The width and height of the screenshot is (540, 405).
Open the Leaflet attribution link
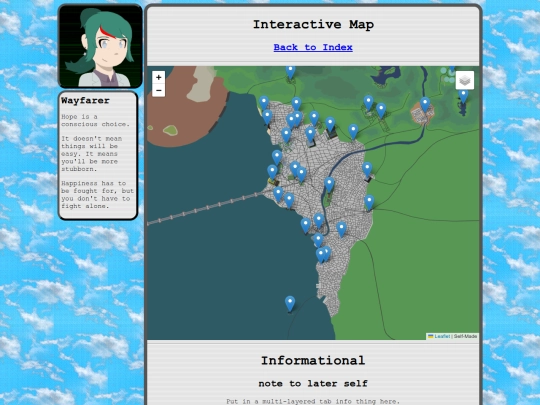tap(442, 336)
